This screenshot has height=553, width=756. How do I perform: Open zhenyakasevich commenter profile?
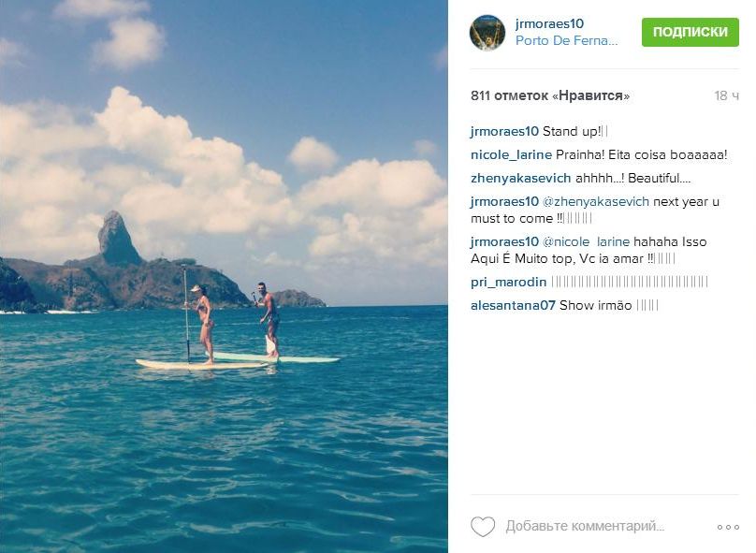[x=516, y=178]
